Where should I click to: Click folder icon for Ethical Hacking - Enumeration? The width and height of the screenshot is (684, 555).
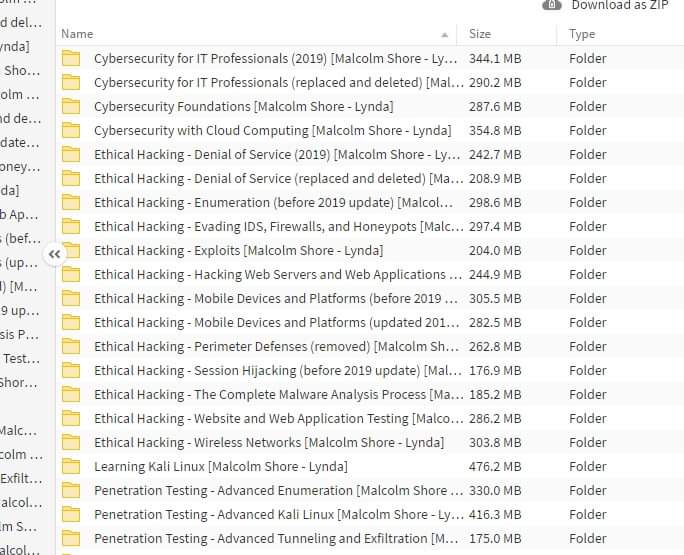coord(71,202)
